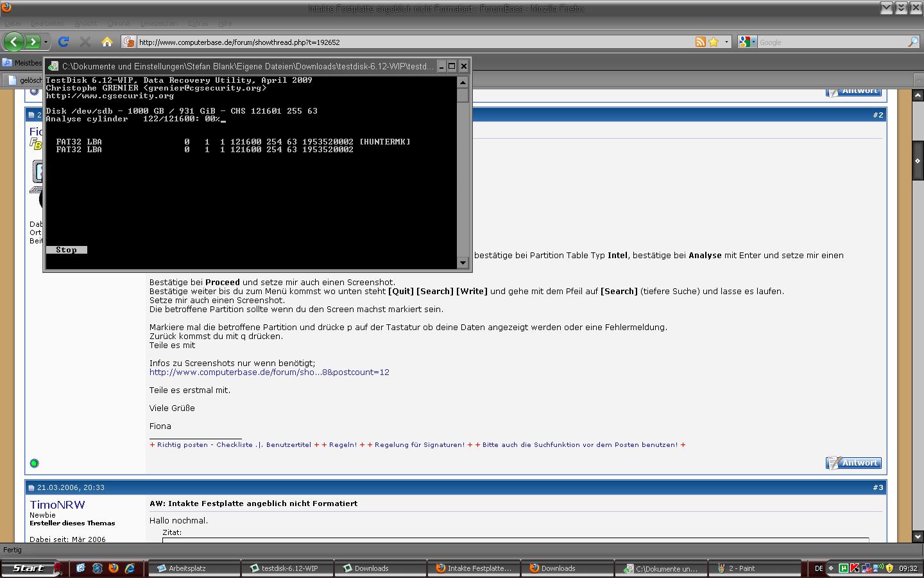Open the address bar history dropdown arrow

[726, 42]
